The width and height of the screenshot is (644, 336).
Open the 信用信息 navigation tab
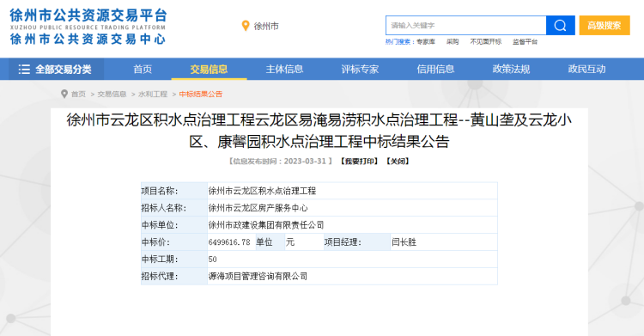pos(435,69)
